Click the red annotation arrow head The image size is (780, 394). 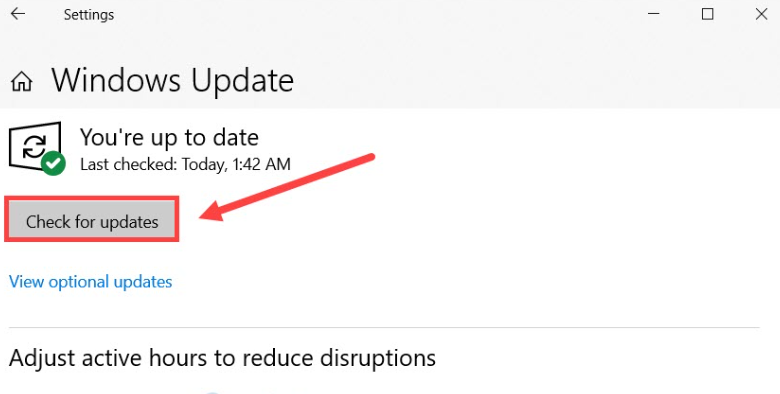(x=211, y=212)
